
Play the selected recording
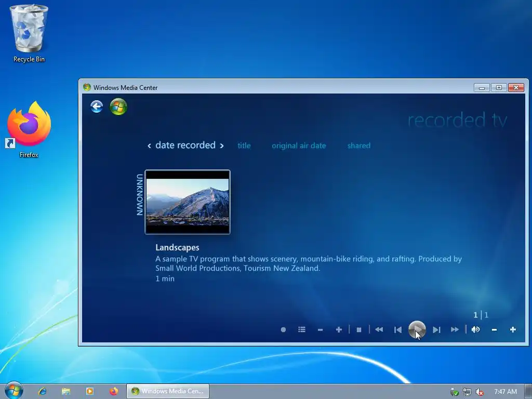(417, 329)
